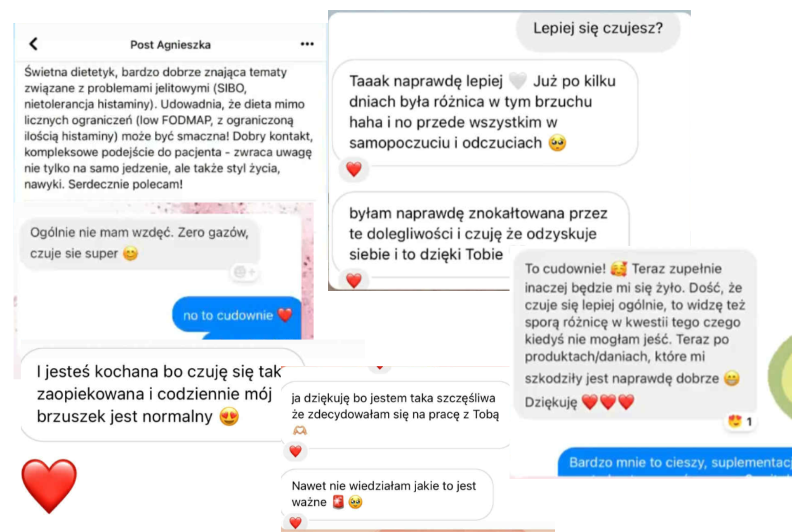Click the 'Lepiej się czujesz?' message bubble

(598, 29)
